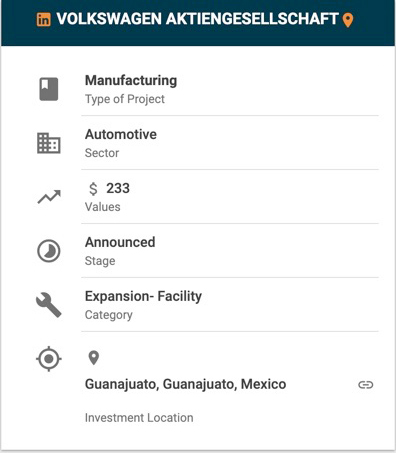Click the building icon next to Sector
This screenshot has height=453, width=396.
point(49,143)
